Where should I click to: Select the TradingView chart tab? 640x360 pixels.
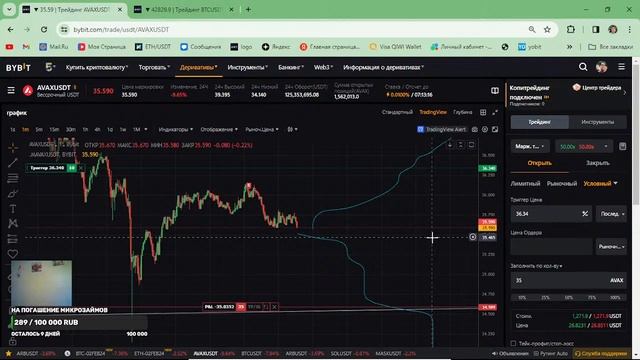click(433, 112)
